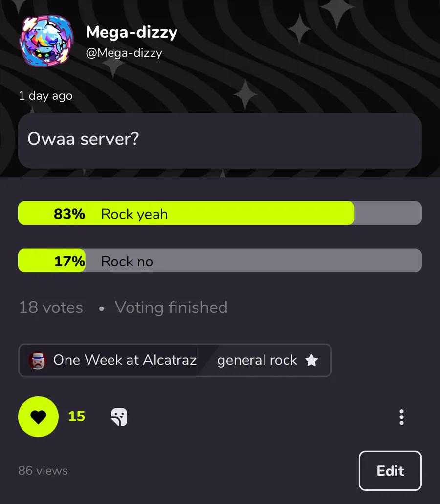View the 18 votes count

tap(51, 307)
